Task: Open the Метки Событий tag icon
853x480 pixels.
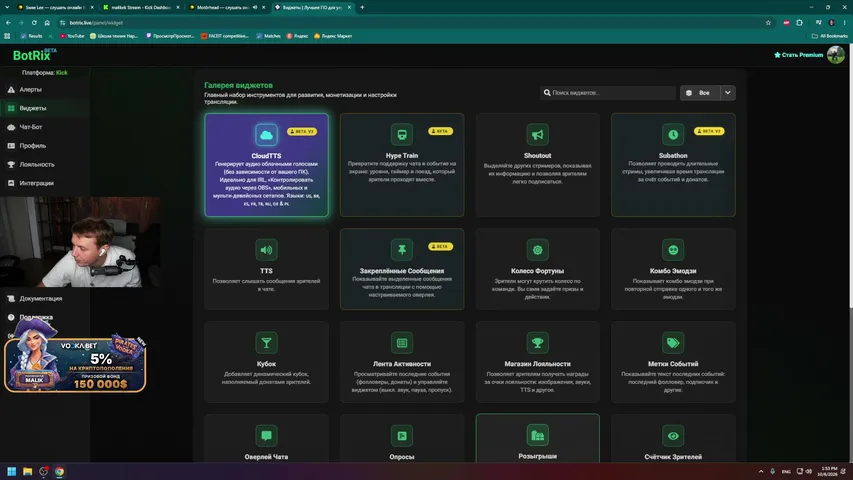Action: click(673, 343)
